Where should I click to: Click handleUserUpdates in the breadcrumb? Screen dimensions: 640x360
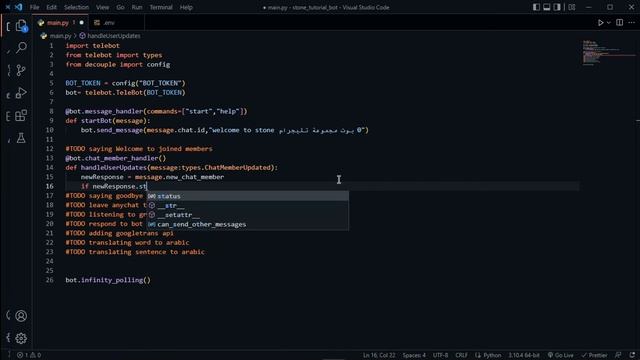(x=113, y=36)
